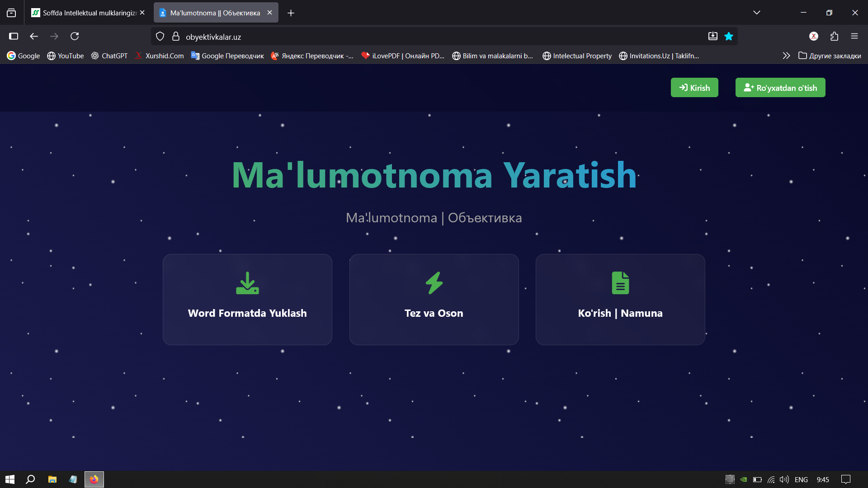The height and width of the screenshot is (488, 868).
Task: Click the green document icon on Namuna card
Action: coord(620,283)
